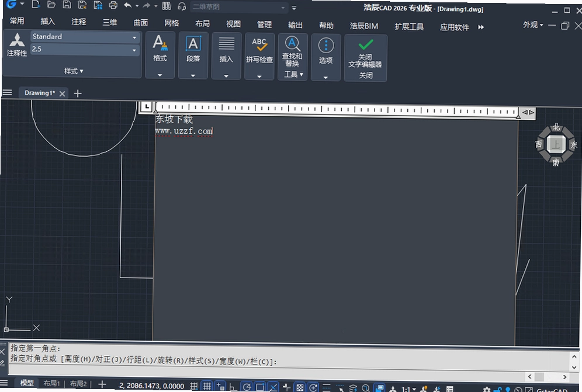Click the ruler width arrows at right end

coord(528,112)
